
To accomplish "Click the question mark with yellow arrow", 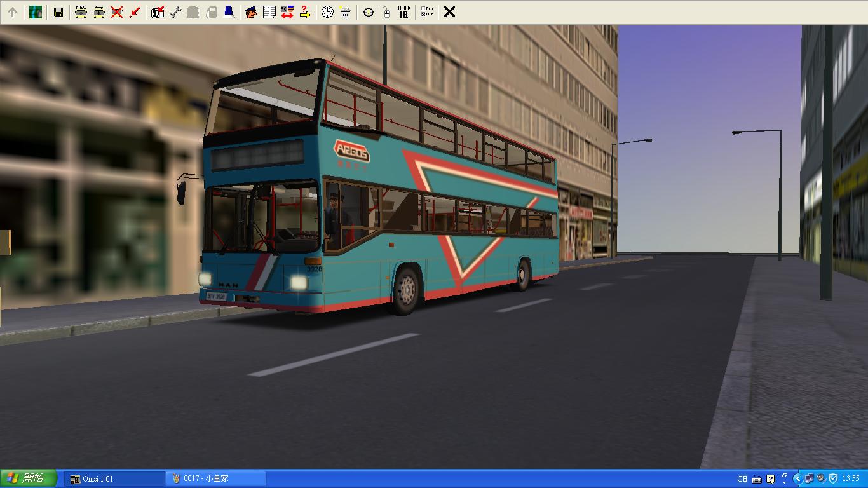I will (304, 12).
